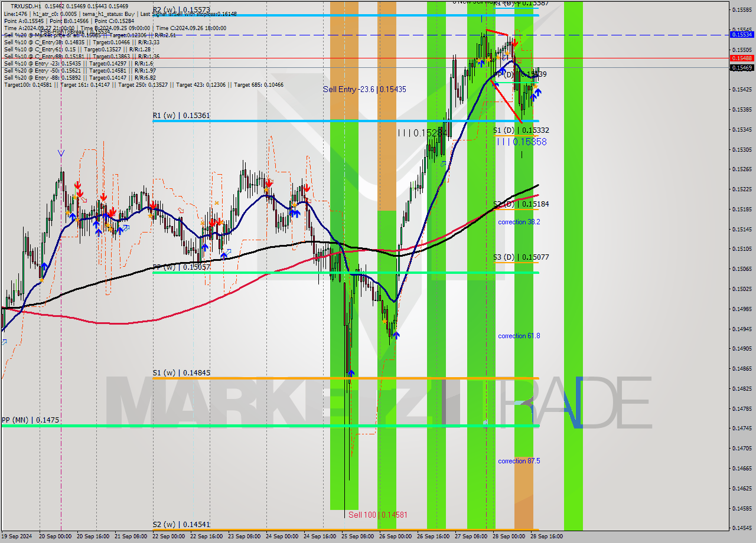Click the TRXUSD,H1 symbol title
Viewport: 756px width, 543px height.
click(x=25, y=6)
